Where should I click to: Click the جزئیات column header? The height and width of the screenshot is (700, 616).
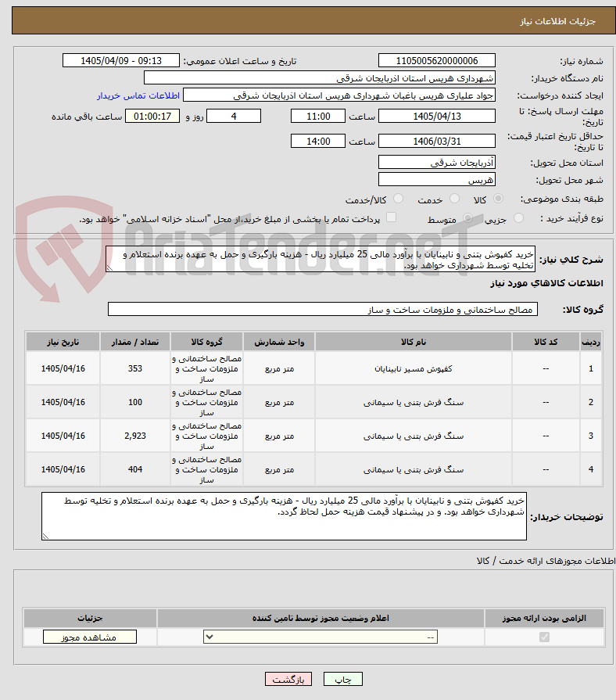point(90,619)
